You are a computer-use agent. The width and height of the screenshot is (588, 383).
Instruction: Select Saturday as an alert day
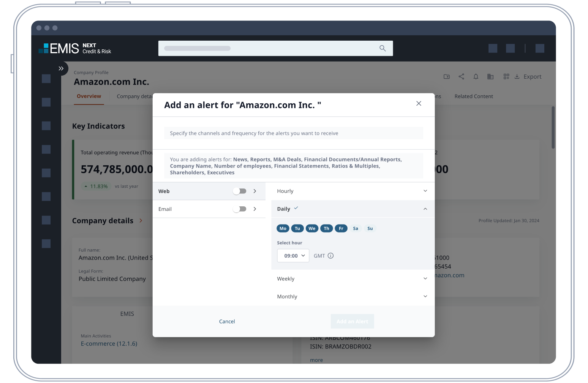tap(356, 228)
